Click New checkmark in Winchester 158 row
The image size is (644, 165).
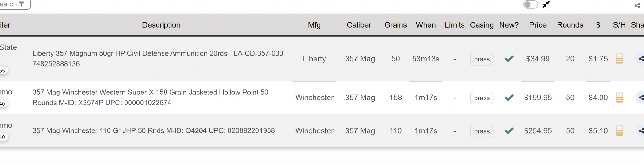(509, 98)
